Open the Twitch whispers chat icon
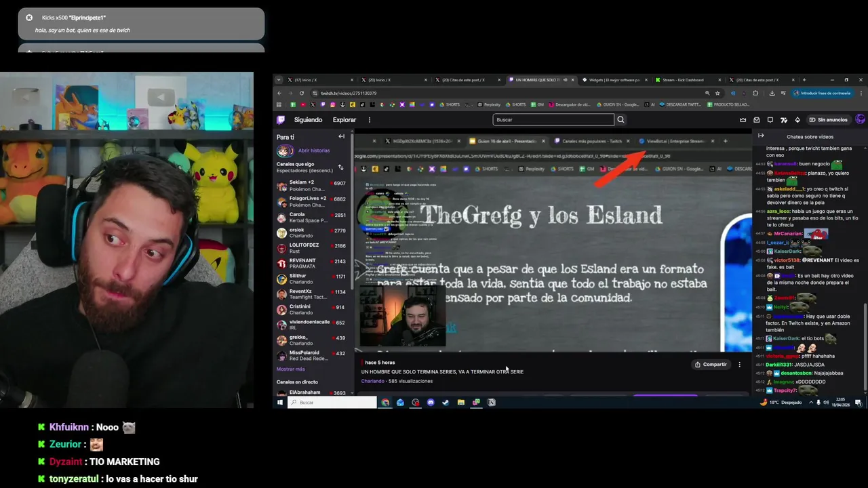 tap(770, 120)
